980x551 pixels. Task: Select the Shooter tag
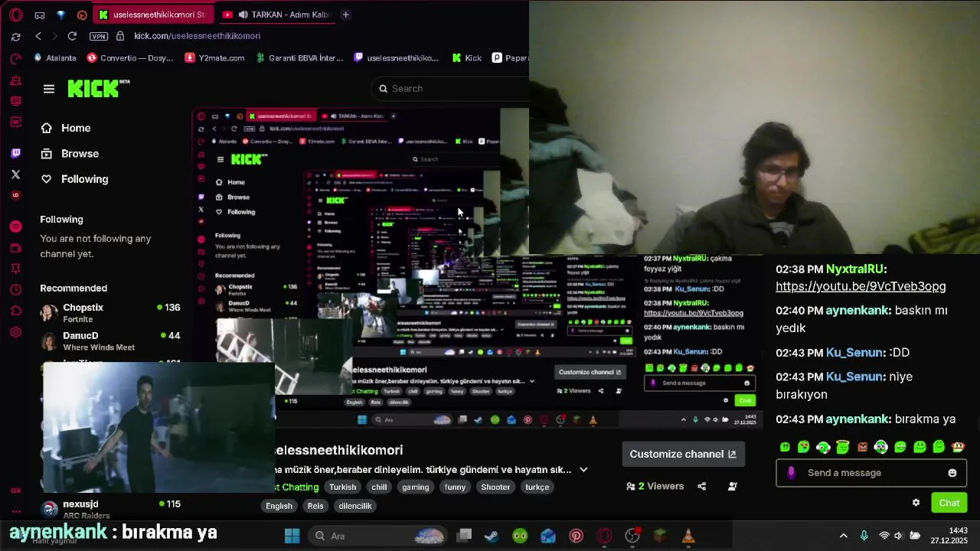pos(495,487)
